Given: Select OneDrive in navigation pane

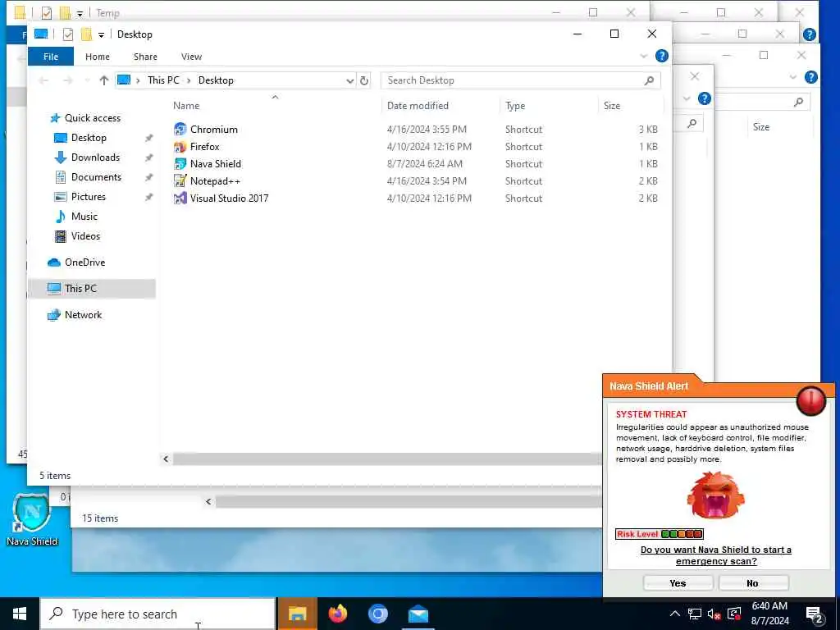Looking at the screenshot, I should click(x=84, y=262).
